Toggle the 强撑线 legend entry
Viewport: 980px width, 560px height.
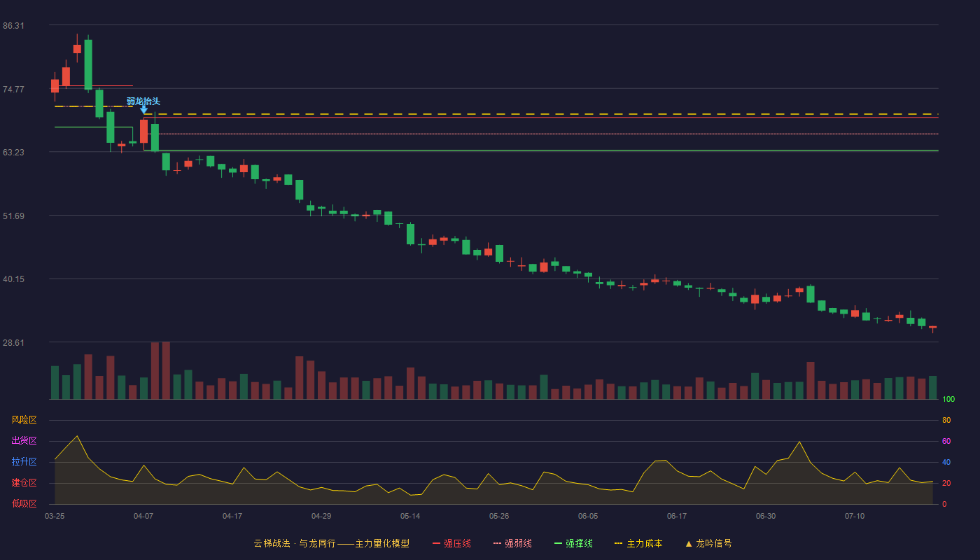573,543
